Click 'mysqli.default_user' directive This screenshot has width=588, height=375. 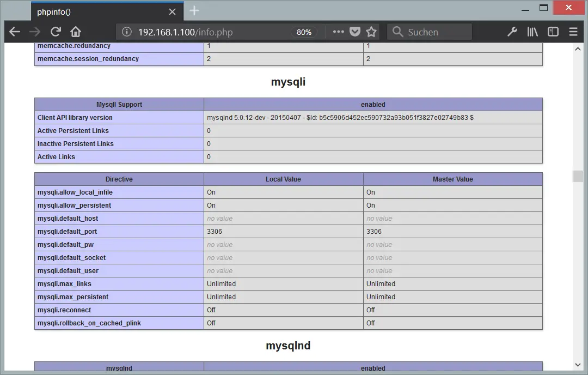(68, 271)
